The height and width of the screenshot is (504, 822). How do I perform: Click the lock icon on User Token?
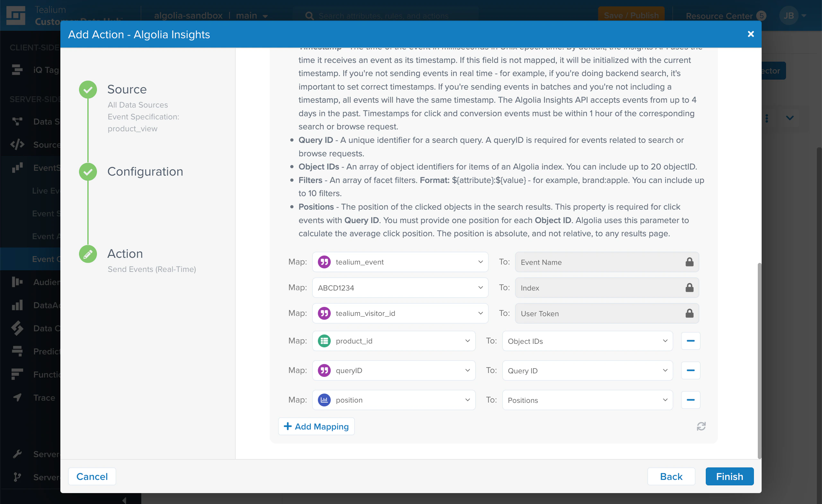click(689, 313)
